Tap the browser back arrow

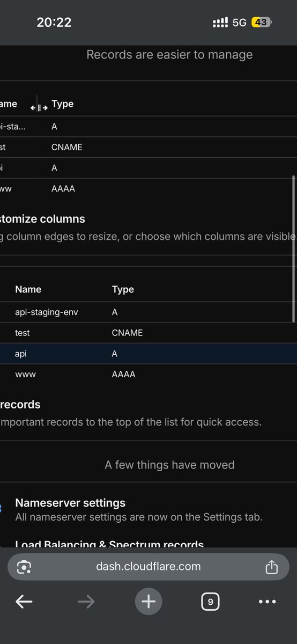[x=24, y=602]
